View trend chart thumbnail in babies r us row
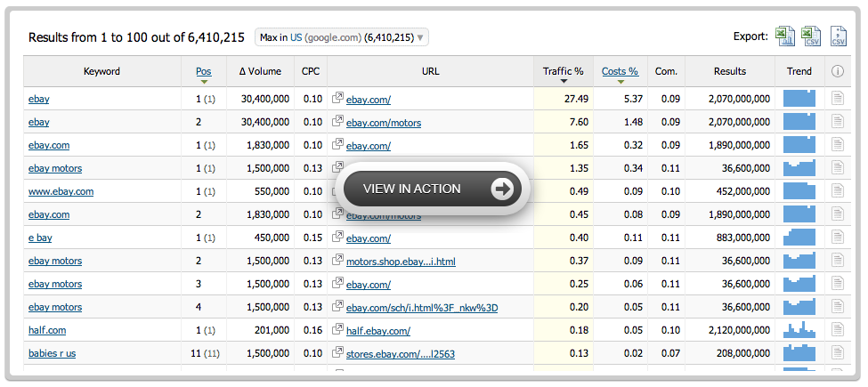The image size is (868, 387). point(799,352)
